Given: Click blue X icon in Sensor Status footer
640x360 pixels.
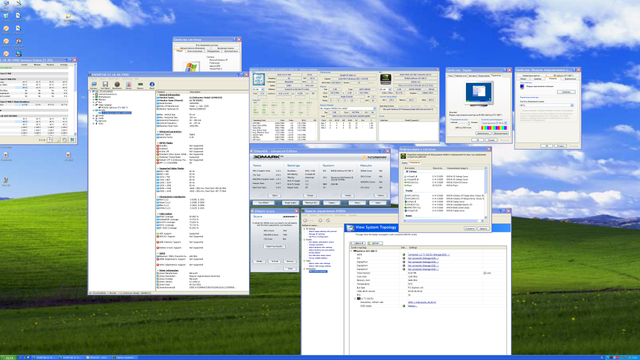Looking at the screenshot, I should tap(72, 140).
